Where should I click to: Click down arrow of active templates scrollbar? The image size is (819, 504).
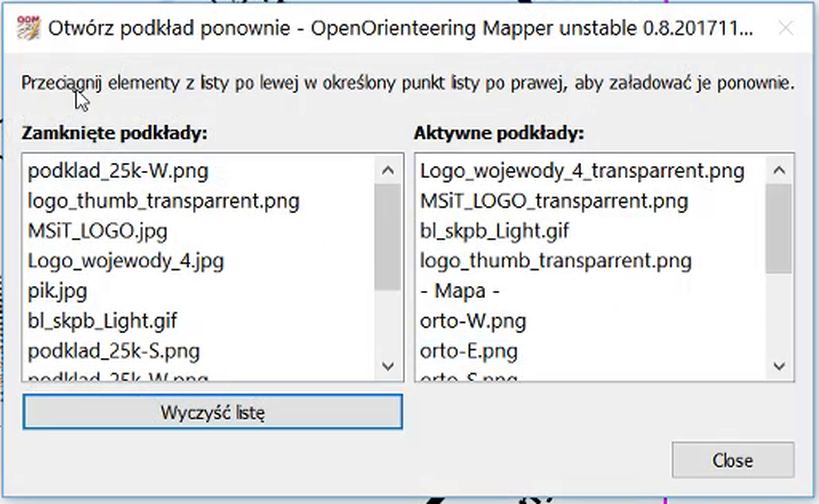tap(779, 366)
